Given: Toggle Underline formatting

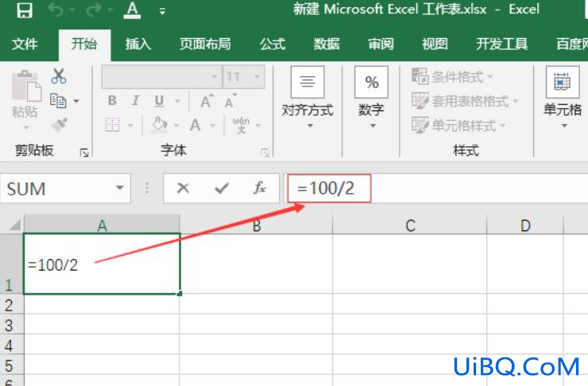Looking at the screenshot, I should [160, 100].
